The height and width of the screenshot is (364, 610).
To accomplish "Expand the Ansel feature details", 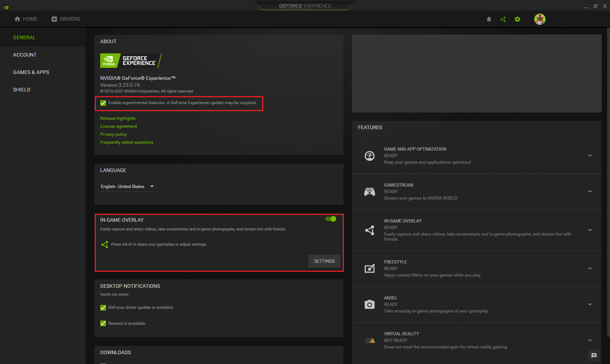I will [590, 304].
